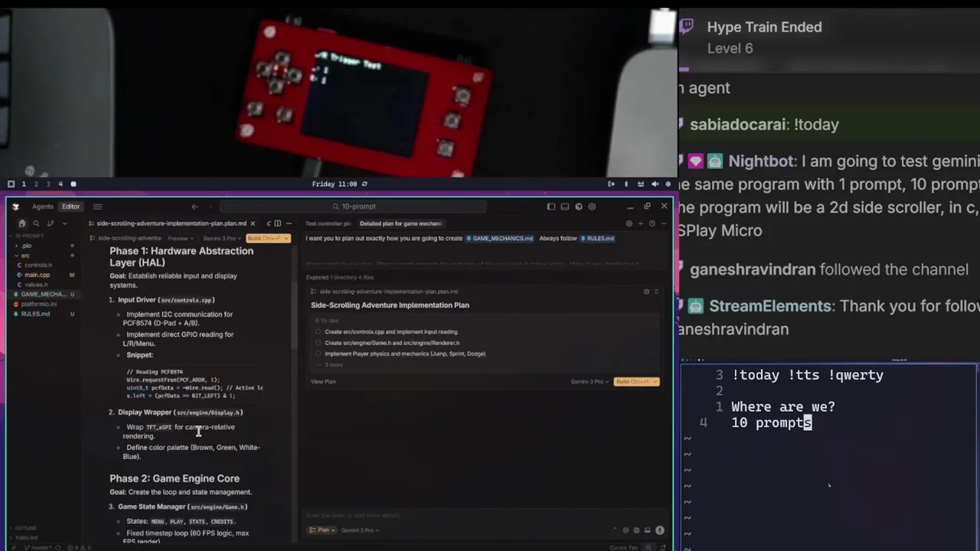Image resolution: width=980 pixels, height=551 pixels.
Task: Toggle the primary sidebar layout icon
Action: [550, 207]
